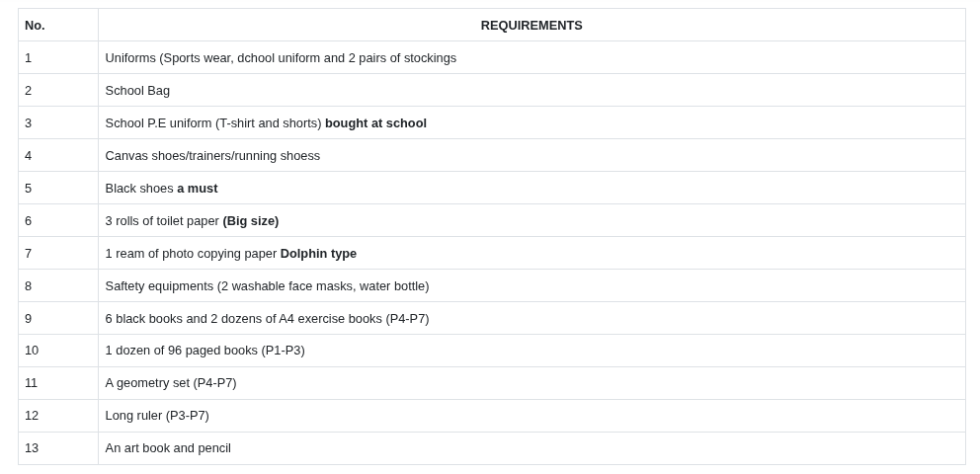Click the "School Bag" entry
980x474 pixels.
137,91
